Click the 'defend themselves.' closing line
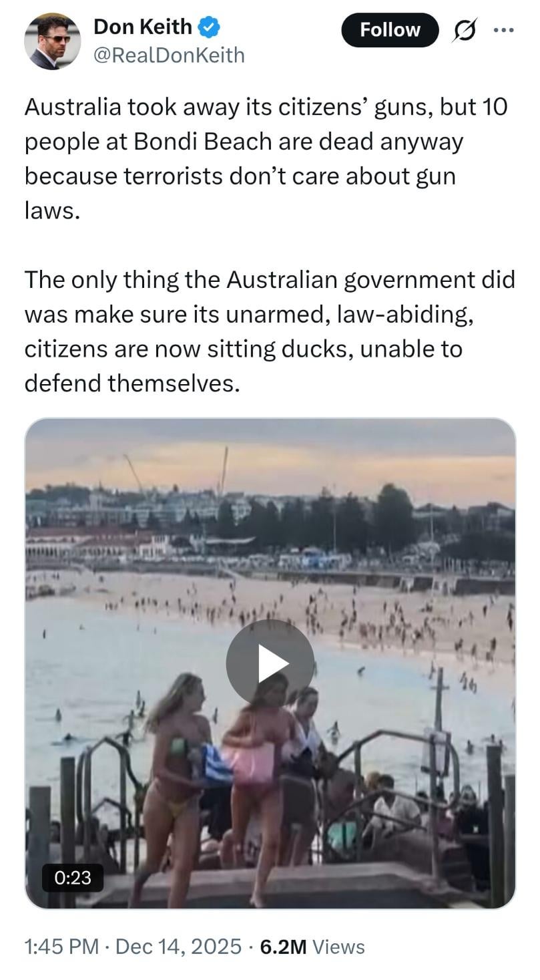The height and width of the screenshot is (980, 540). tap(131, 383)
